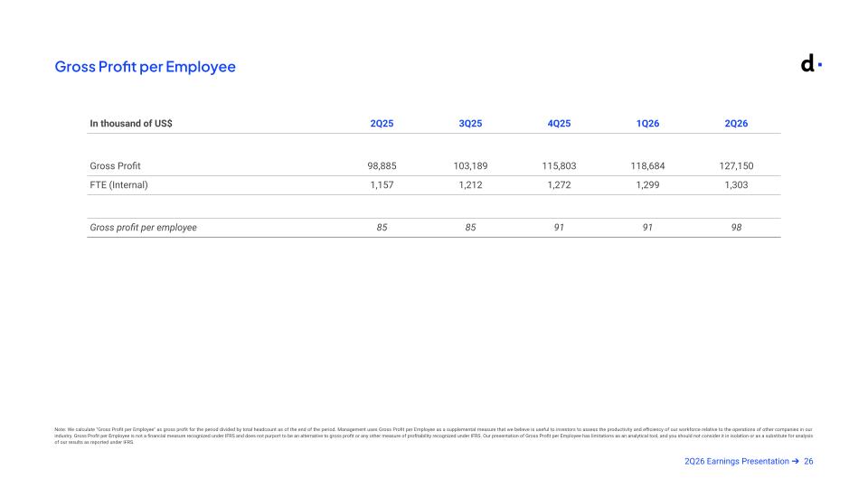Click FTE value 1,212
The width and height of the screenshot is (868, 488).
coord(470,184)
